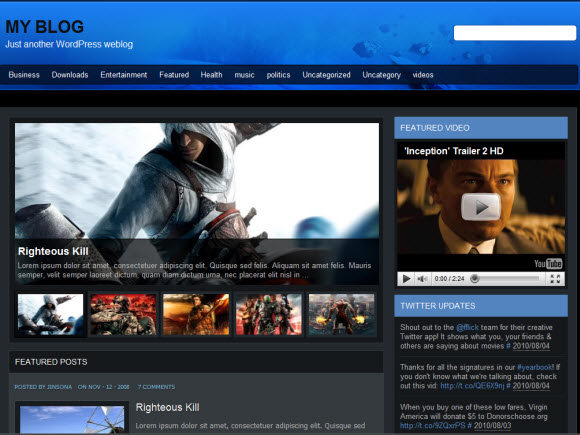
Task: Open the @flick Twitter mention
Action: 467,327
